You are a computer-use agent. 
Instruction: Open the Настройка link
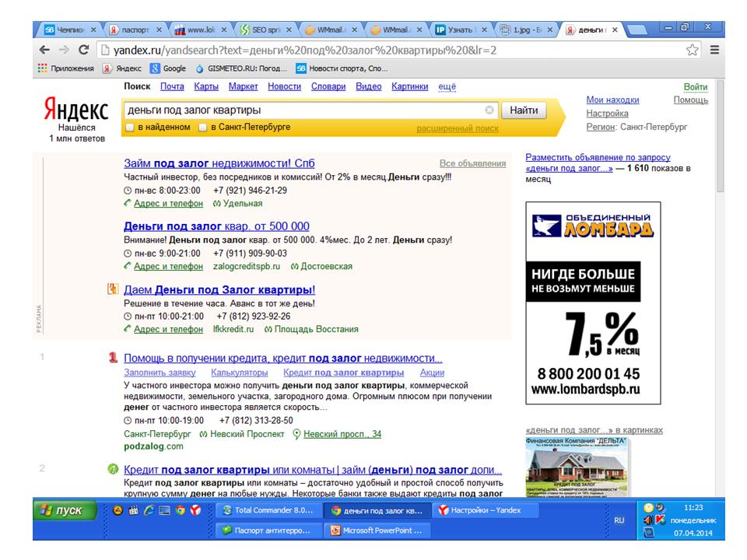pyautogui.click(x=608, y=114)
